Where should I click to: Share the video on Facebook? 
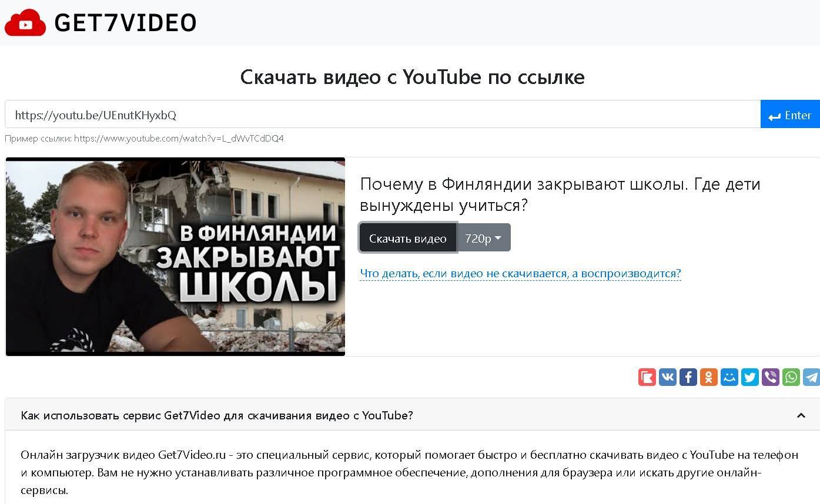pyautogui.click(x=688, y=377)
